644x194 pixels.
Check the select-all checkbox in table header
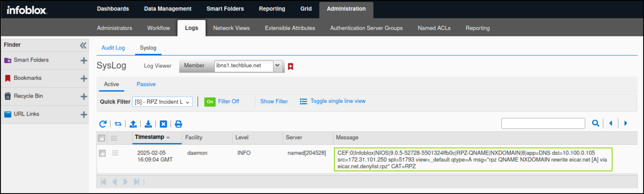click(x=102, y=138)
